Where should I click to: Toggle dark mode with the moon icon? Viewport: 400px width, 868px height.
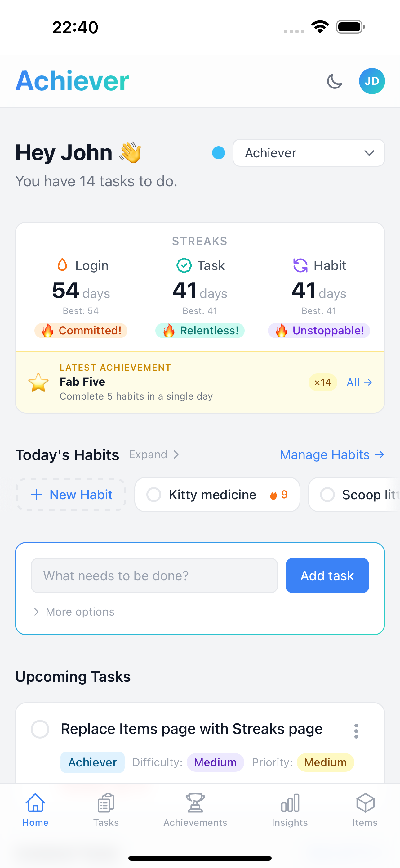pyautogui.click(x=334, y=81)
